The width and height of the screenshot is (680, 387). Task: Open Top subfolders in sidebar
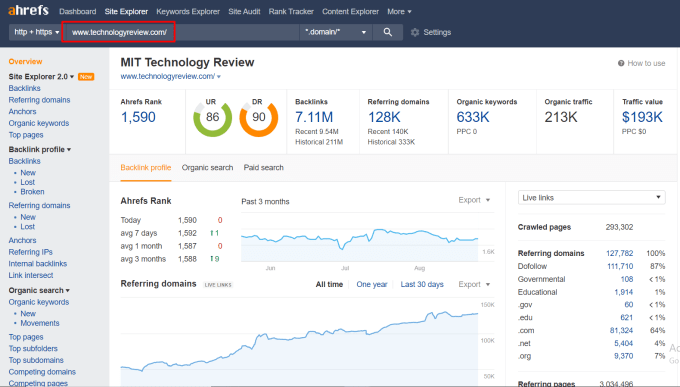tap(33, 349)
